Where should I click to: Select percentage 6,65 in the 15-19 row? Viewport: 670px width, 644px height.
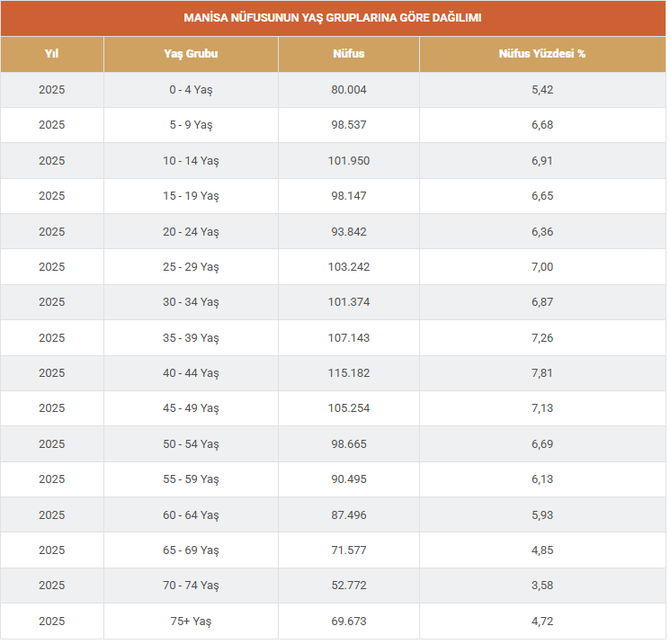pyautogui.click(x=542, y=196)
